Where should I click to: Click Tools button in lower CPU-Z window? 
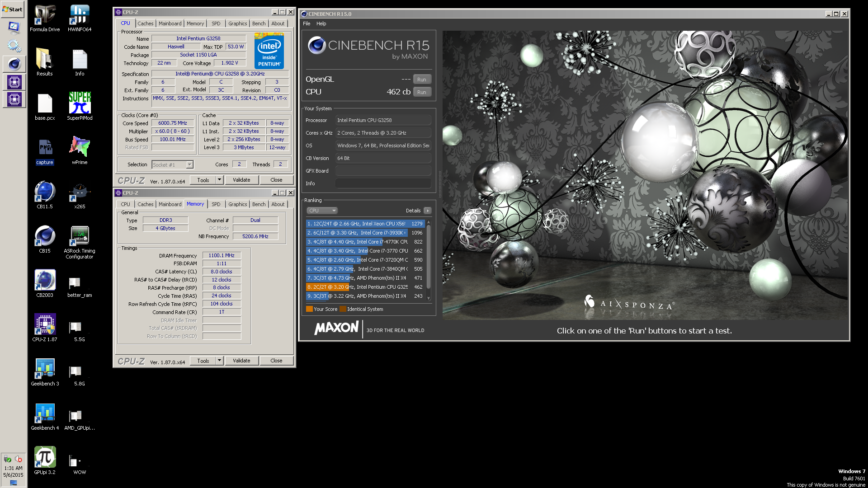(x=203, y=361)
